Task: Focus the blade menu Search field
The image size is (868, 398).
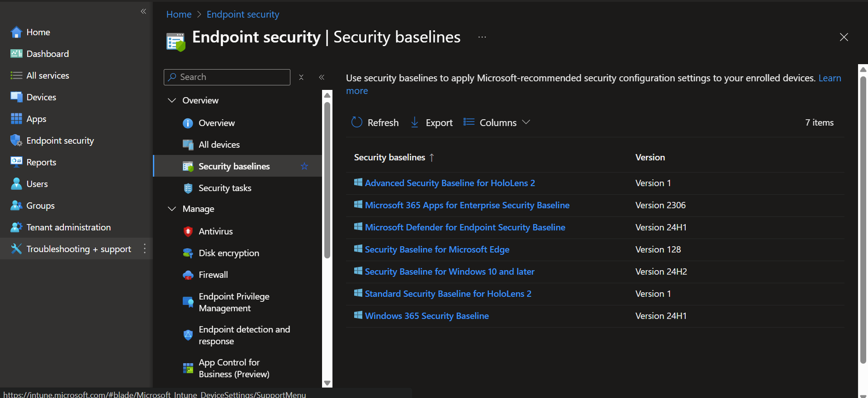Action: [x=227, y=77]
